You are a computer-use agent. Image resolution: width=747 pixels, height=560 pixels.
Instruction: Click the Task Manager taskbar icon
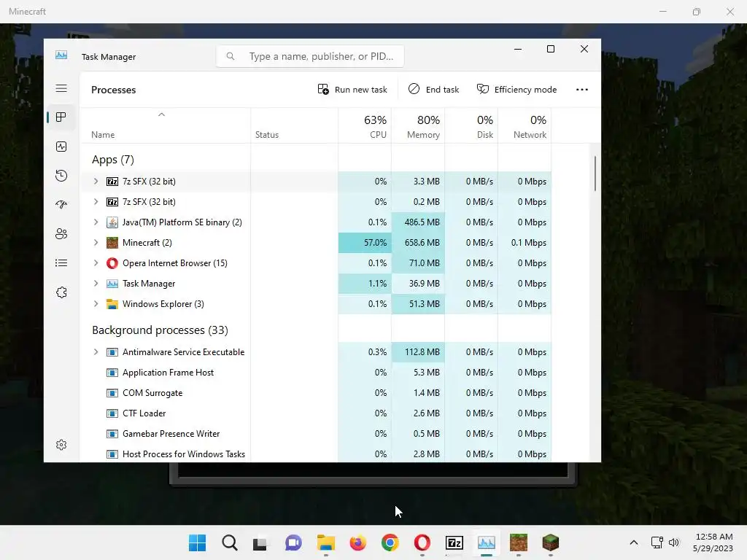(487, 542)
